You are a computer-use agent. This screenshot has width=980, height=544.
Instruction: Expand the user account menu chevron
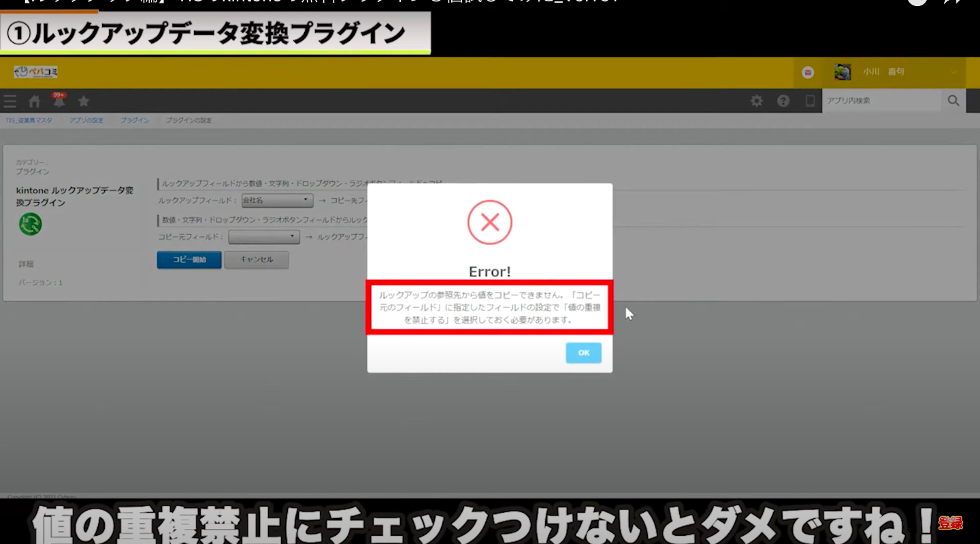click(953, 72)
